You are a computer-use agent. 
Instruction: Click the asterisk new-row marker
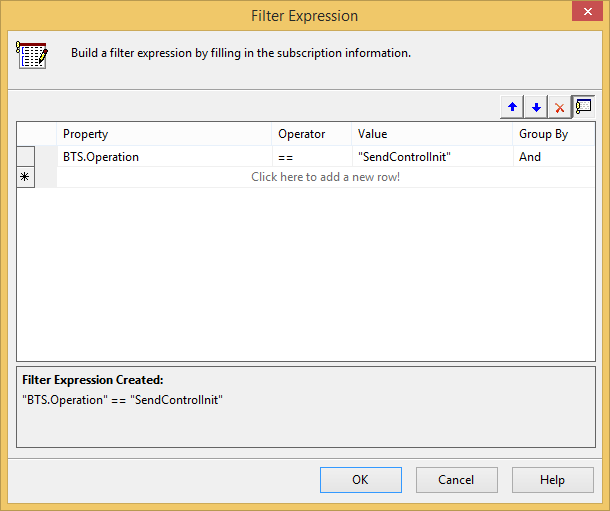[25, 177]
